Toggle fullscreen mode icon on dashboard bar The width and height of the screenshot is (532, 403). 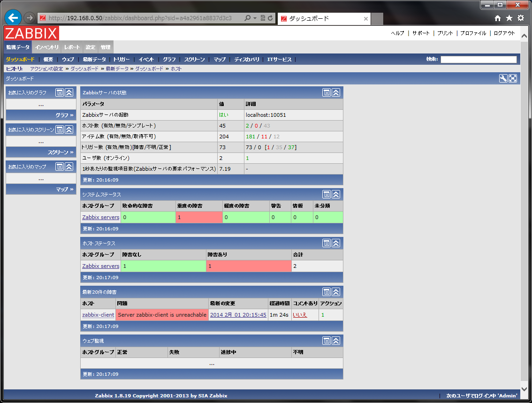[x=513, y=78]
